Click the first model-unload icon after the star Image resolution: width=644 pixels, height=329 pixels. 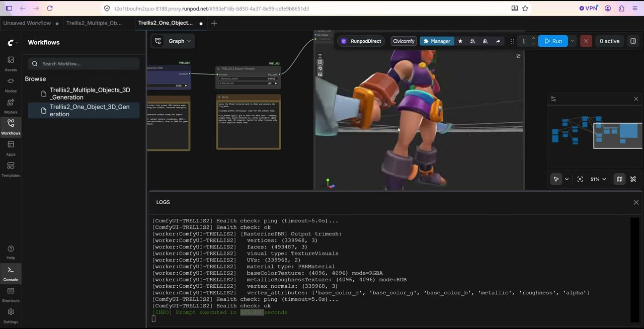click(x=472, y=41)
